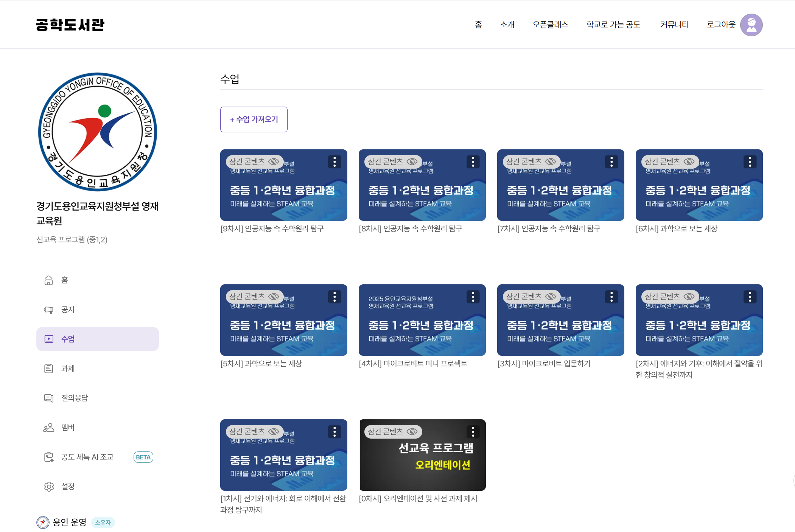Toggle locked-content eye on 0차시 orientation card

click(x=412, y=432)
